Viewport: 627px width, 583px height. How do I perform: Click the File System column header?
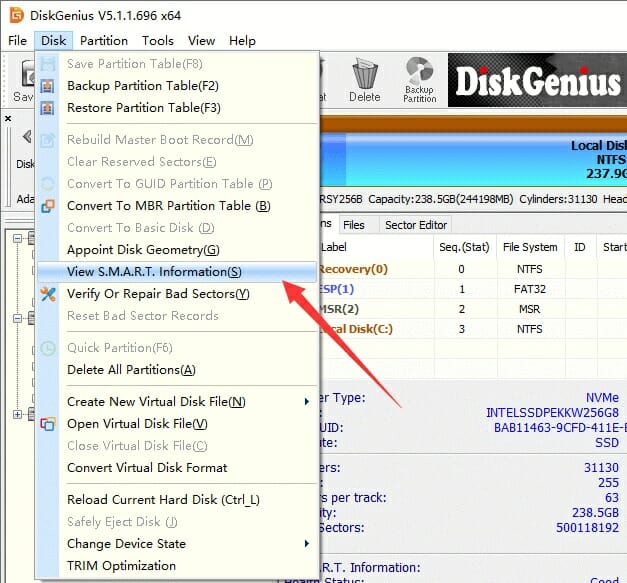click(x=530, y=247)
